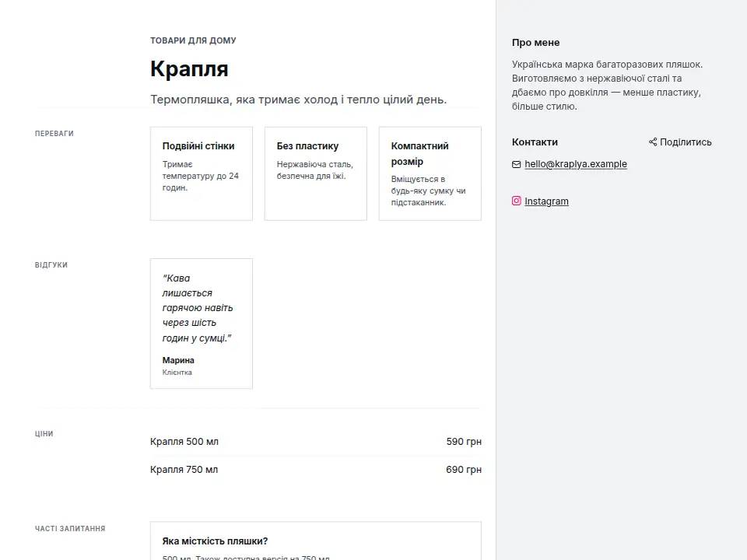Viewport: 747px width, 560px height.
Task: Click the Нержавіюча сталь, безпечна для їжі text
Action: tap(315, 170)
